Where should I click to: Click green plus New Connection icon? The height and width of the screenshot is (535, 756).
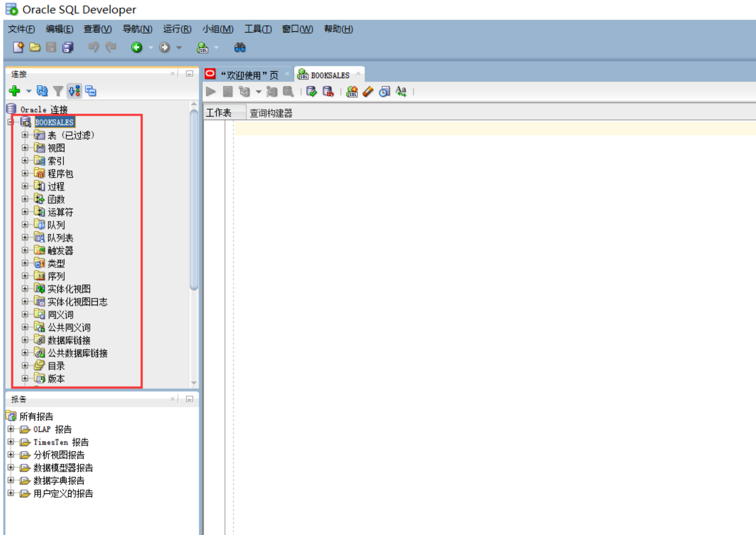[15, 91]
